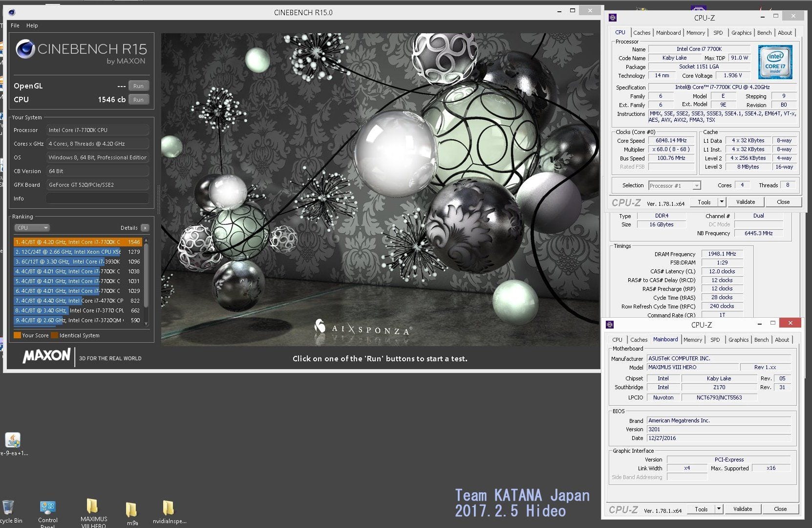Viewport: 812px width, 528px height.
Task: Click the Core Voltage 1.936 V value
Action: (733, 75)
